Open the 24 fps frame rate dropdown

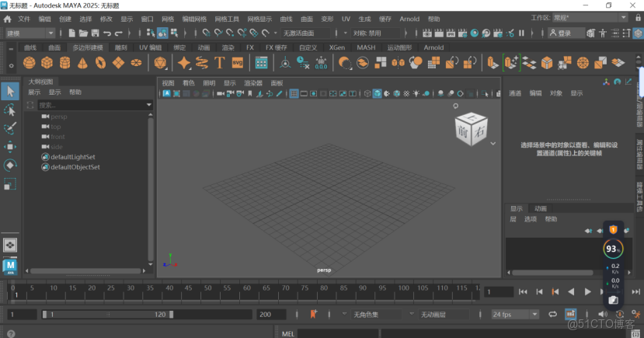513,315
